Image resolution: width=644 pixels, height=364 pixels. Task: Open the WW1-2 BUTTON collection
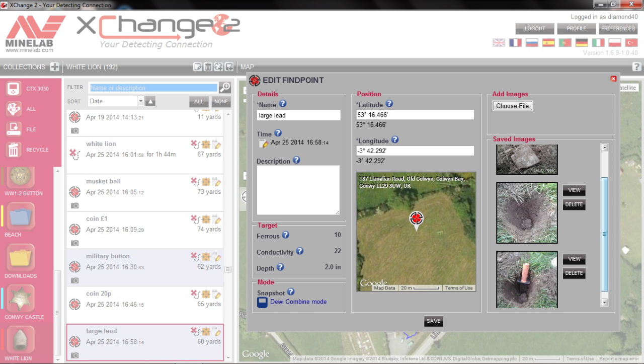[x=21, y=177]
